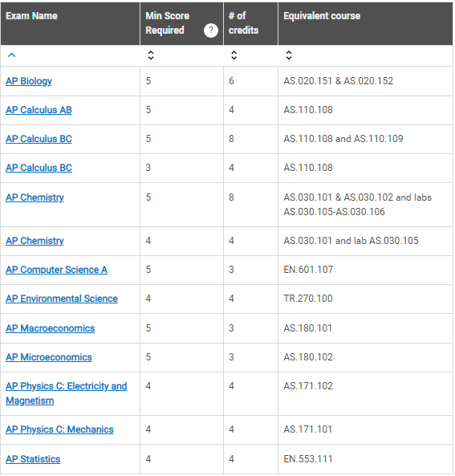Open the AP Environmental Science link
Screen dimensions: 455x476
(62, 299)
